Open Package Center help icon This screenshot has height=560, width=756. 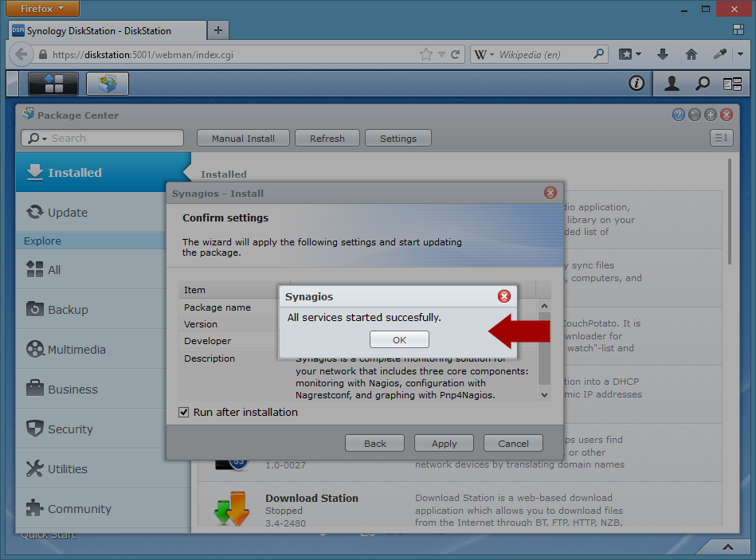679,115
